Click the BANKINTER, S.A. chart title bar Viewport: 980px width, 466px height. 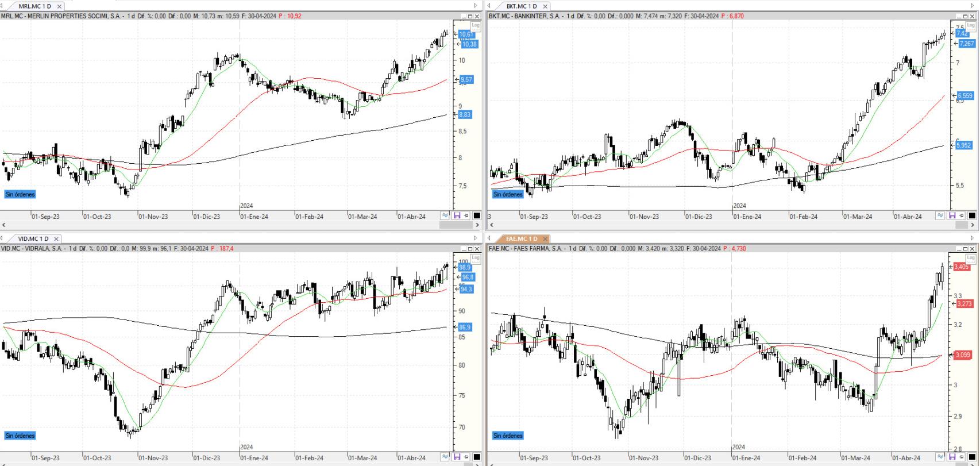pyautogui.click(x=733, y=16)
